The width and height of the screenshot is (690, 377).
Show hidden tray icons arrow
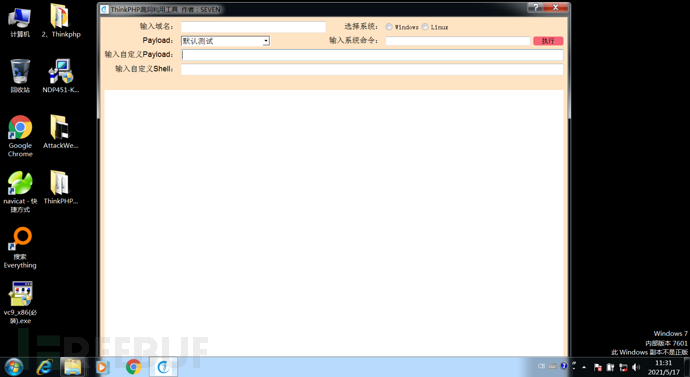click(x=584, y=367)
